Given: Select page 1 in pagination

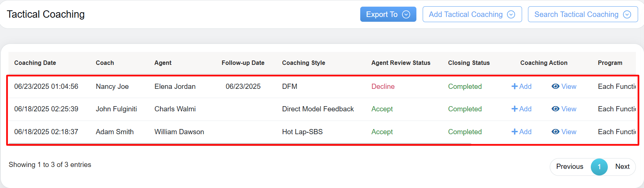Looking at the screenshot, I should point(599,167).
